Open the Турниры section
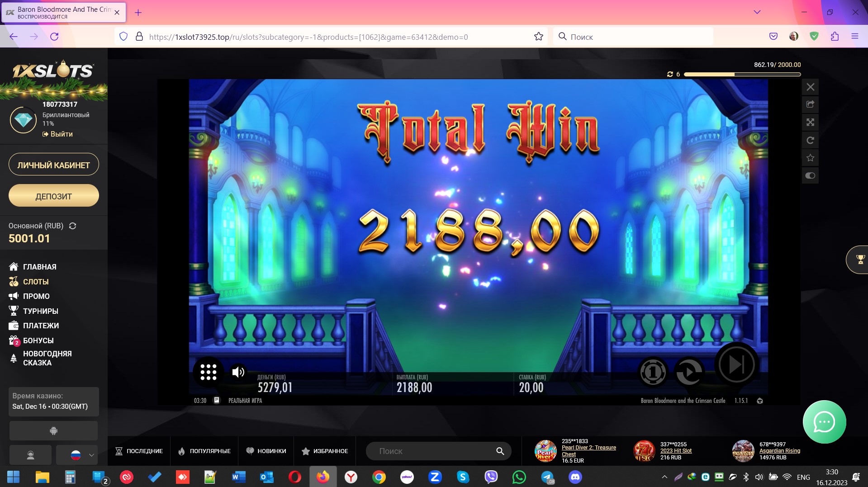 coord(33,311)
